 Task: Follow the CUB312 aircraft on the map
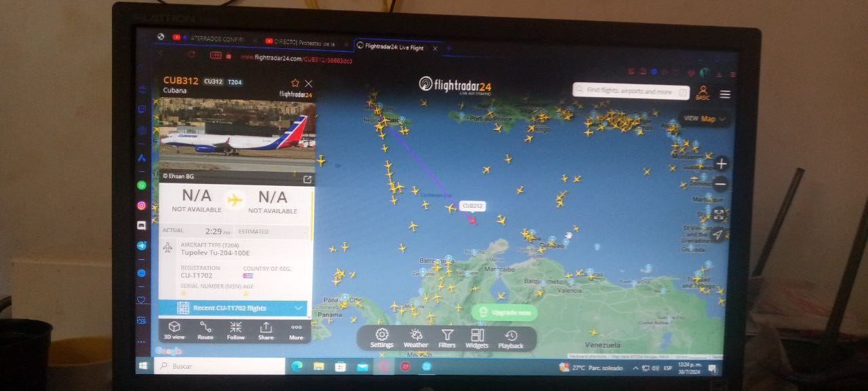[235, 331]
